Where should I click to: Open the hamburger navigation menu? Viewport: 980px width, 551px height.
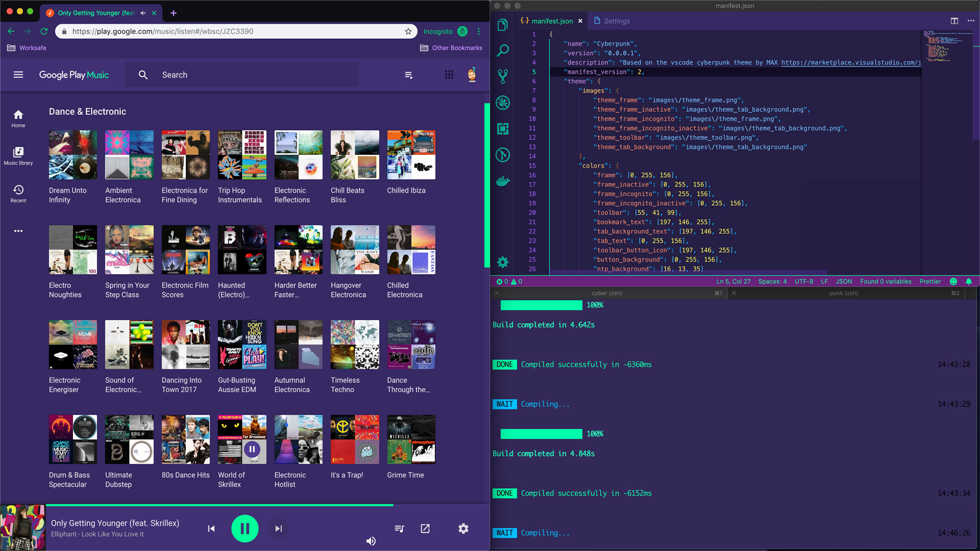click(x=18, y=75)
